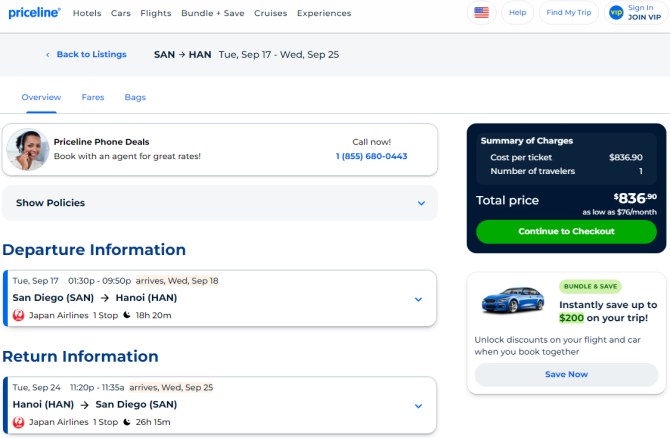Click the phone agent photo
Image resolution: width=670 pixels, height=438 pixels.
pos(28,150)
